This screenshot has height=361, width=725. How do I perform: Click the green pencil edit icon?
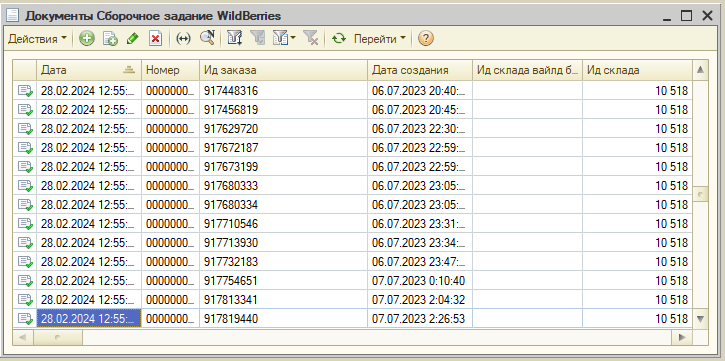[133, 39]
